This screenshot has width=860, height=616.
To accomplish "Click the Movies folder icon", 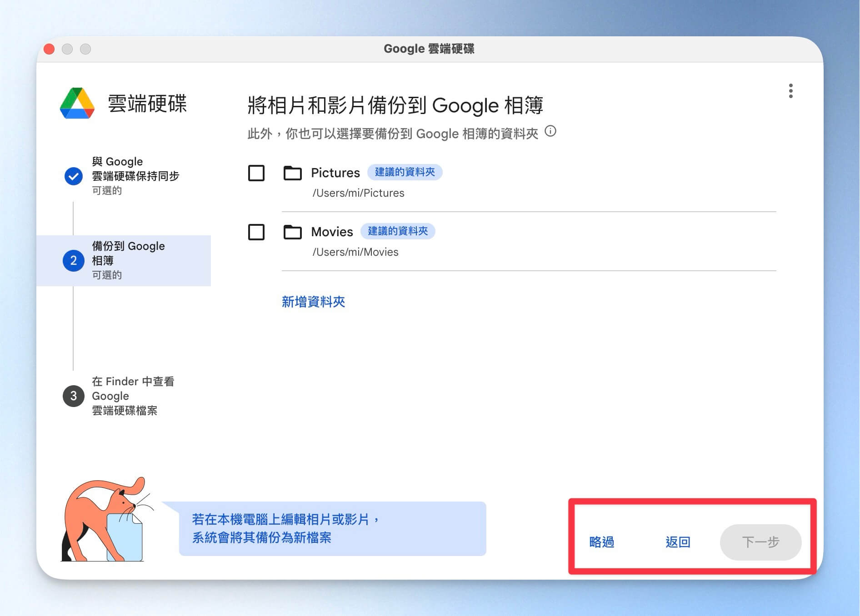I will 292,232.
